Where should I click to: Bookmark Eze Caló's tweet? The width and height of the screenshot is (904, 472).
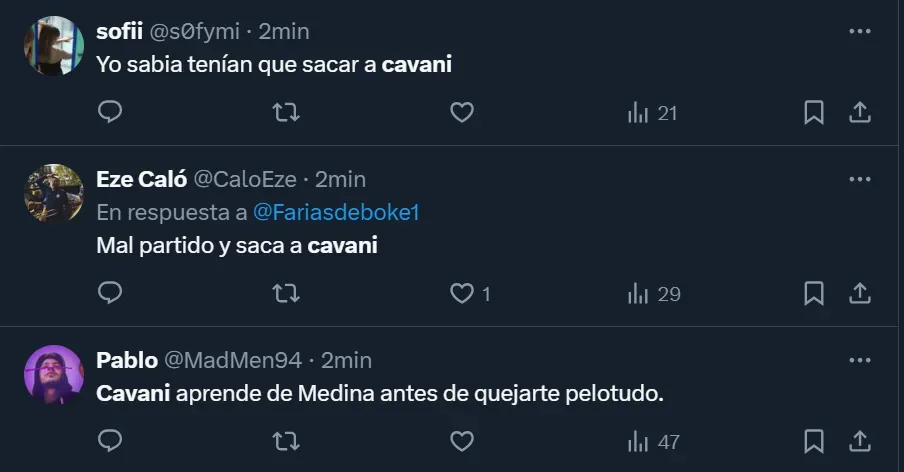pos(814,293)
